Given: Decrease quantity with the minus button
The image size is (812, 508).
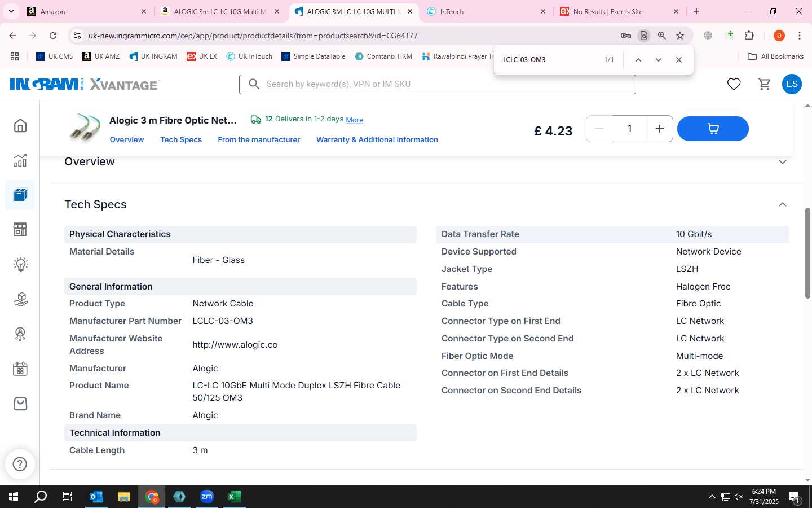Looking at the screenshot, I should click(x=599, y=129).
